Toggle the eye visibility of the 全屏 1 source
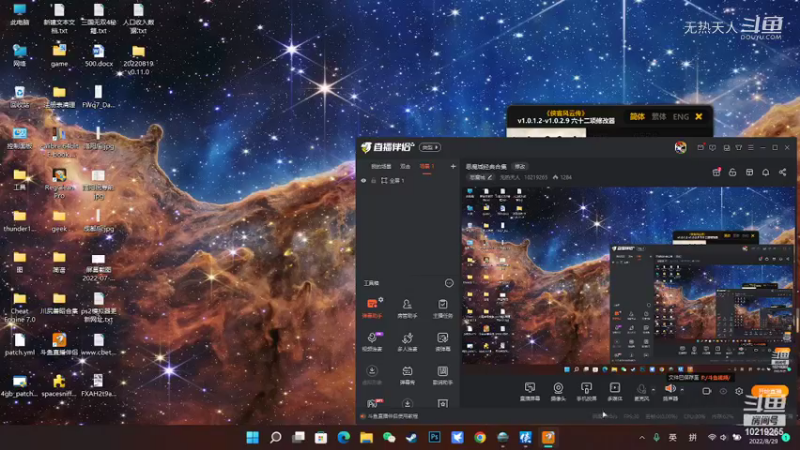The width and height of the screenshot is (800, 450). point(363,181)
